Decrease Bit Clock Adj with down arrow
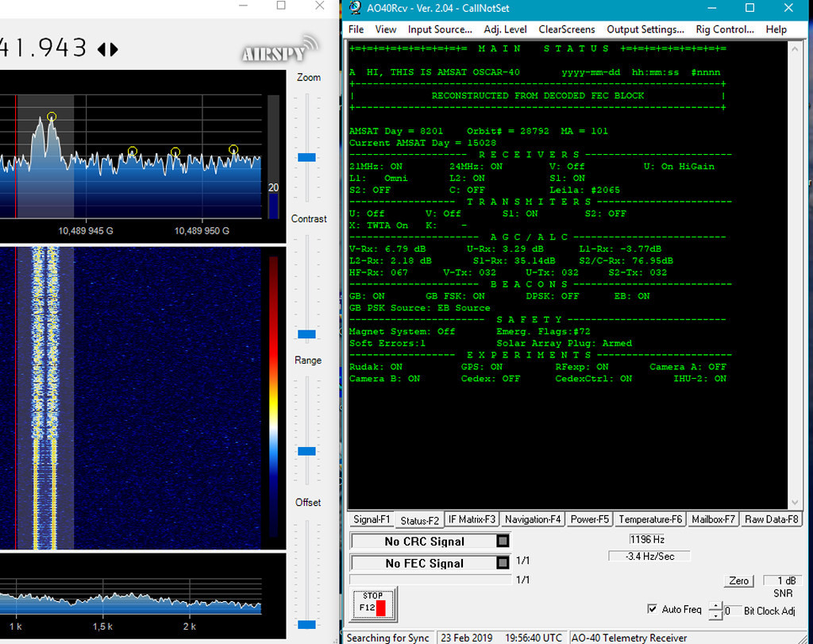The width and height of the screenshot is (813, 644). (x=715, y=615)
